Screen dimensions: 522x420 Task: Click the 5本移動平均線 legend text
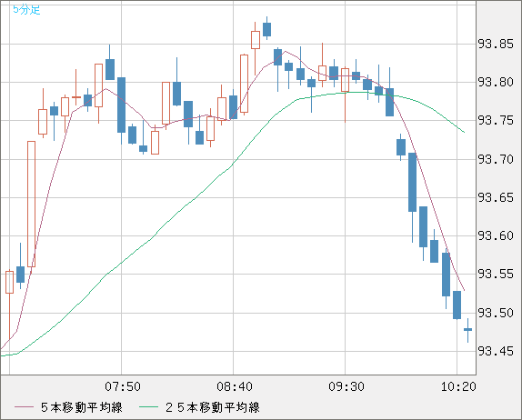click(82, 407)
